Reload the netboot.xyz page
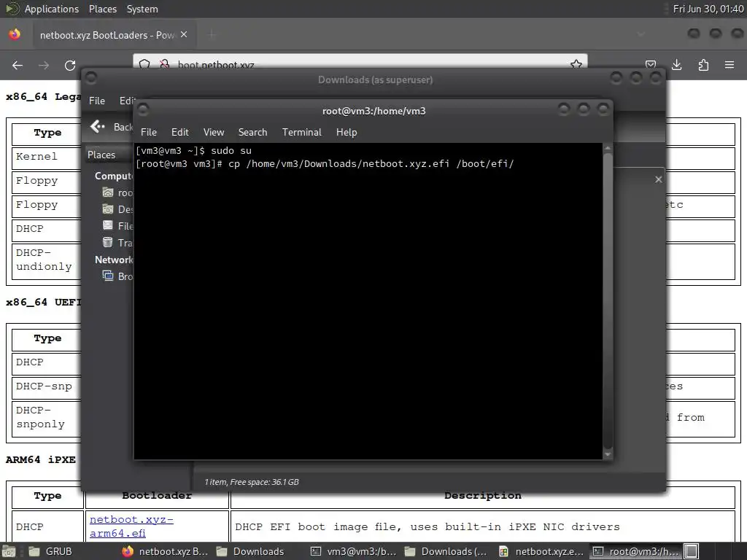This screenshot has width=747, height=560. (x=70, y=65)
